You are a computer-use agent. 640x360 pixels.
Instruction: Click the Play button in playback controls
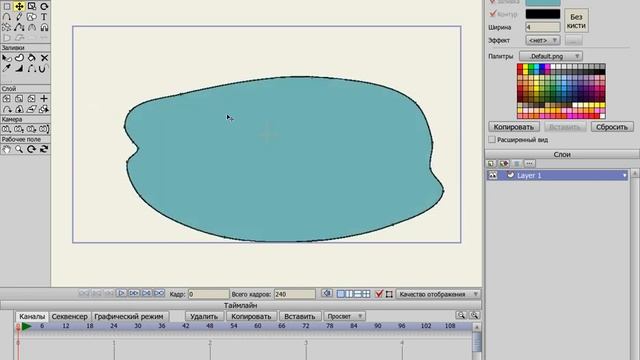point(121,293)
